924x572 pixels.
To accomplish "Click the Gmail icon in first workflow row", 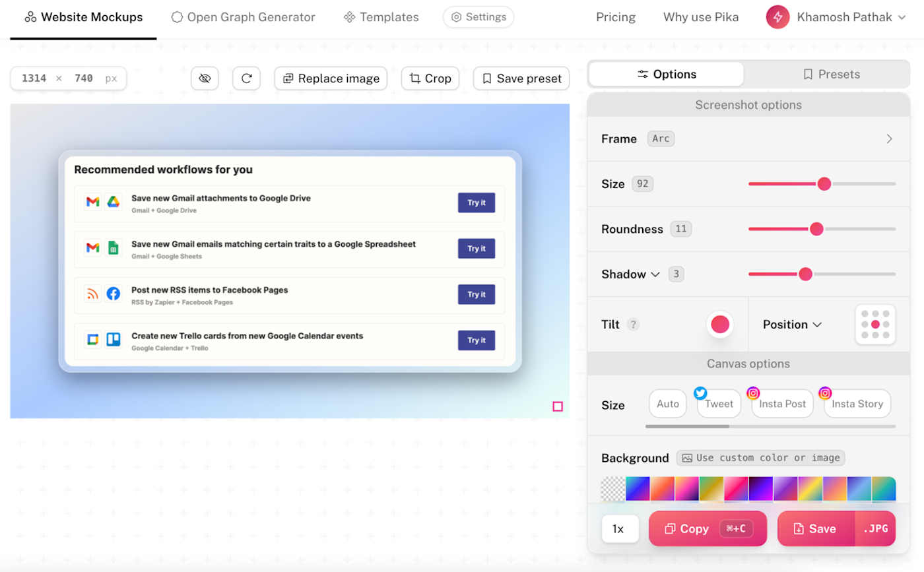I will [x=92, y=202].
